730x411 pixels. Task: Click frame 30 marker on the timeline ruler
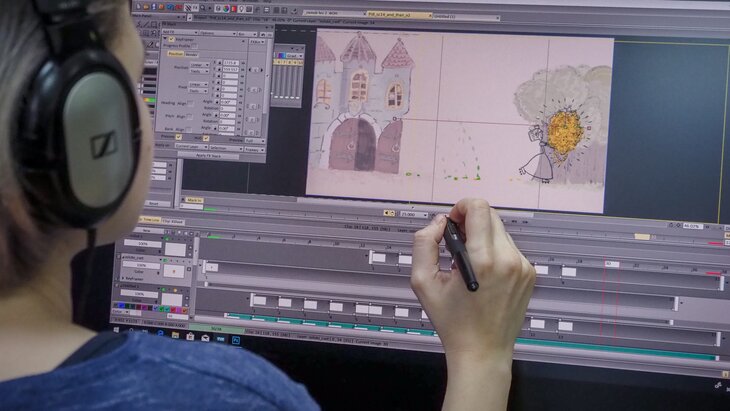tap(610, 264)
